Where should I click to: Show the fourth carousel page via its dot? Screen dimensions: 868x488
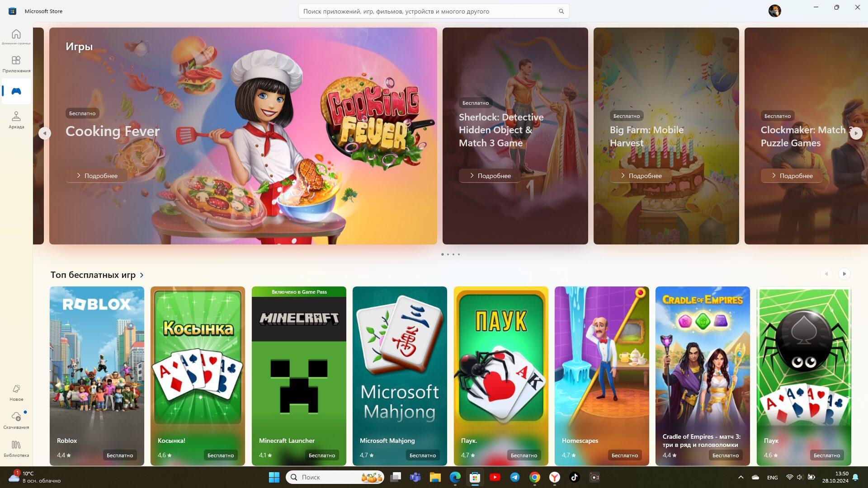[x=458, y=254]
